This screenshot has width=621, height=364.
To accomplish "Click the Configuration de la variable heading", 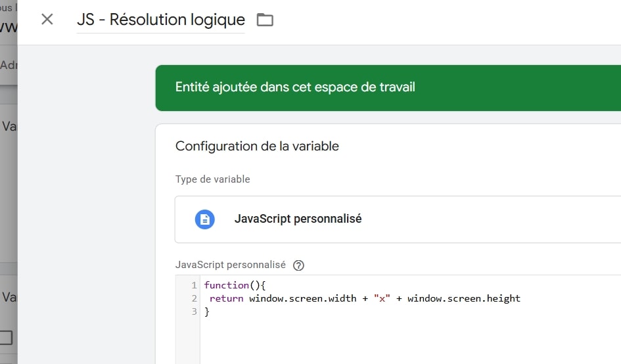I will point(257,146).
